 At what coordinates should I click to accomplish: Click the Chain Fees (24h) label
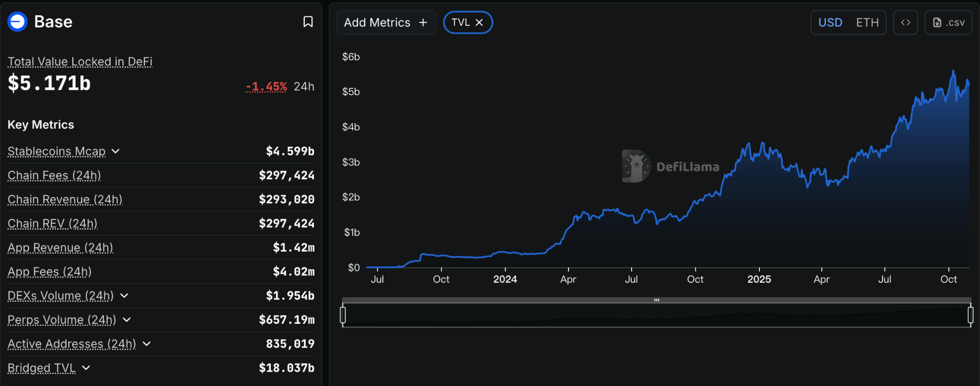54,176
